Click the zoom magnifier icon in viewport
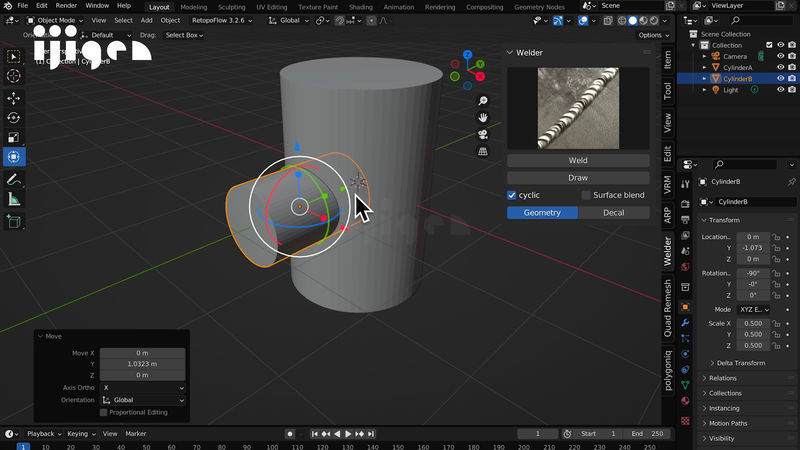800x450 pixels. pos(483,100)
